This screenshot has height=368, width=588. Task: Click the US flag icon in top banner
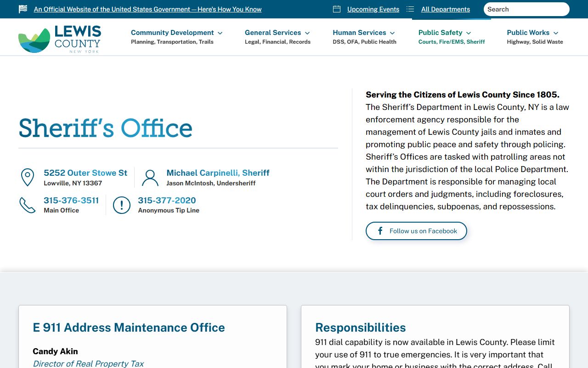(x=23, y=9)
